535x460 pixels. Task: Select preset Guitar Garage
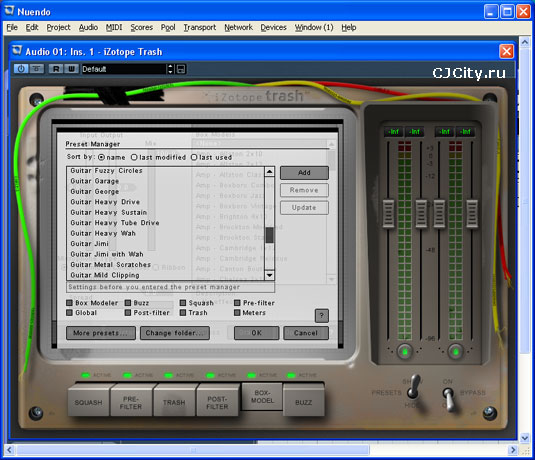click(95, 181)
